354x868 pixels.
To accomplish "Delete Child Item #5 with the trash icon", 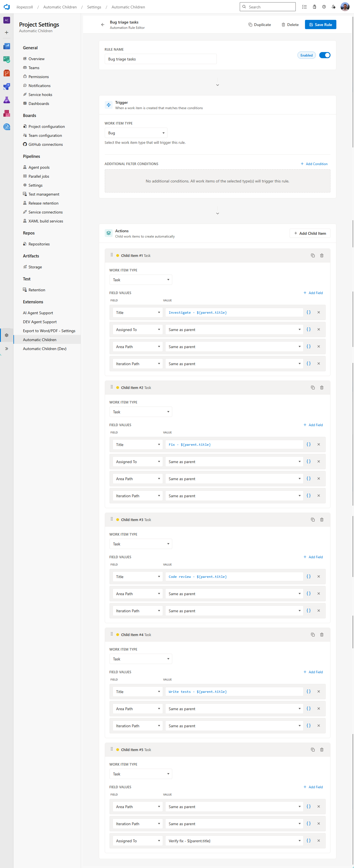I will tap(322, 749).
